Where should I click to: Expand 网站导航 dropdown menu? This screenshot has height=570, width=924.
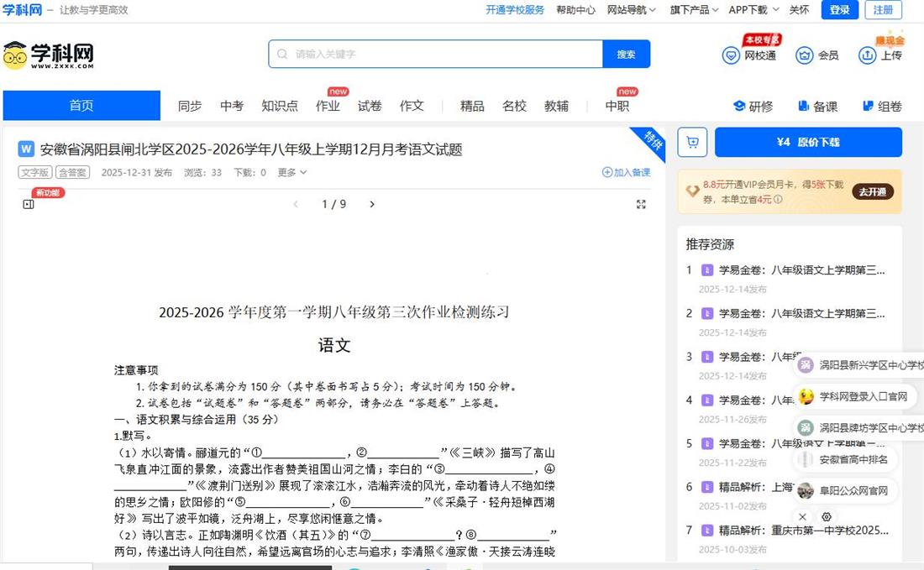(632, 10)
